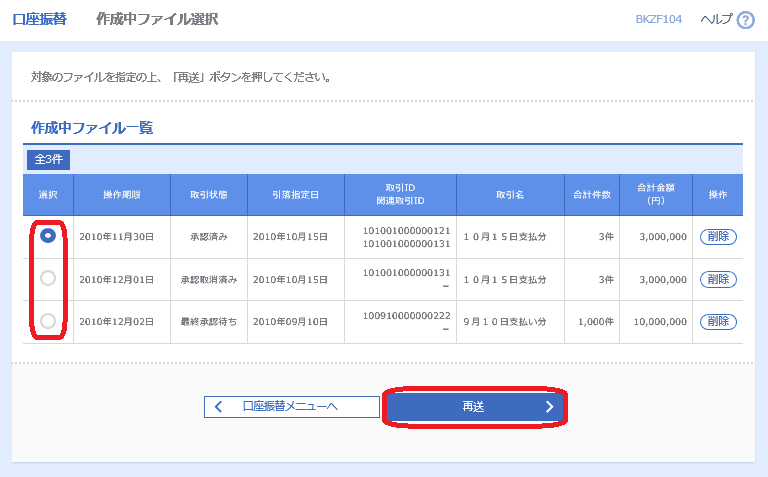The height and width of the screenshot is (477, 768).
Task: Go back via the 口座振替メニューへ label
Action: pyautogui.click(x=290, y=407)
